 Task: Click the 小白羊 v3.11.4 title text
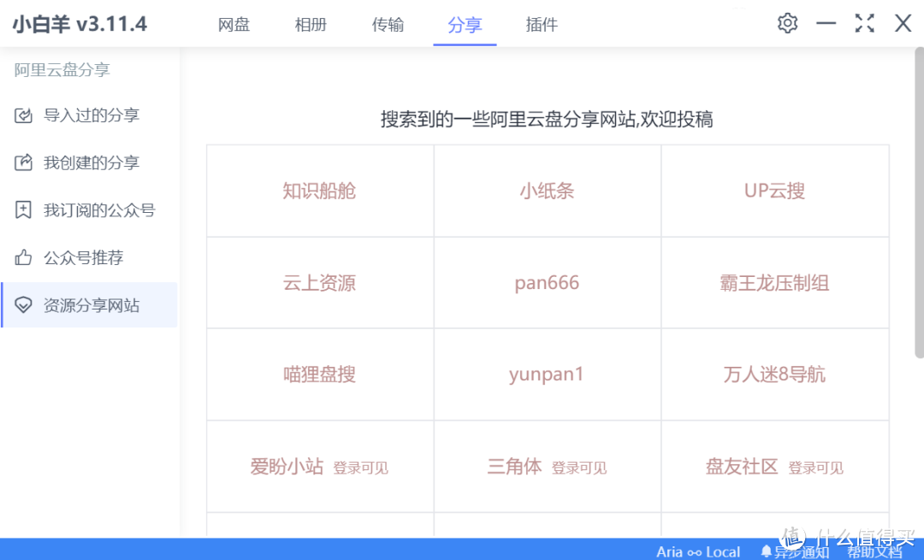(80, 24)
